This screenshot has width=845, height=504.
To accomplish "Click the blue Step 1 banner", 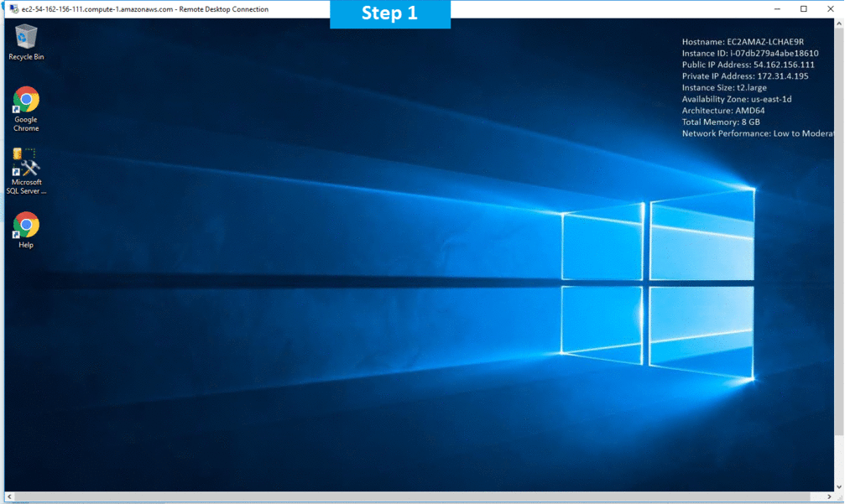I will [x=389, y=14].
